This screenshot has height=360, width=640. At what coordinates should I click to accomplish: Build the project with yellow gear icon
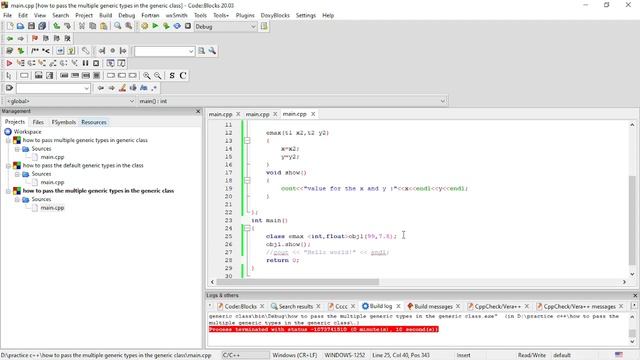coord(144,26)
